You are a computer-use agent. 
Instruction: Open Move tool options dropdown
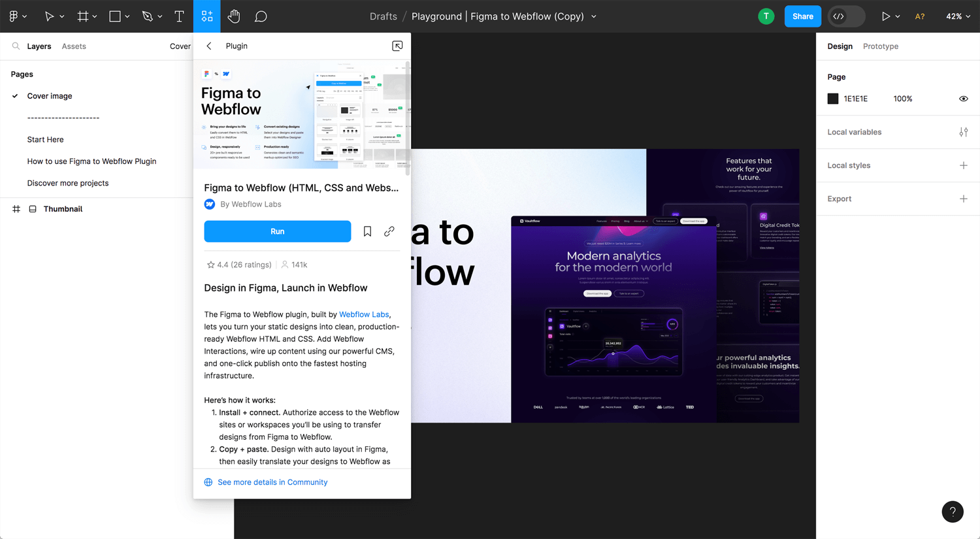pos(62,16)
